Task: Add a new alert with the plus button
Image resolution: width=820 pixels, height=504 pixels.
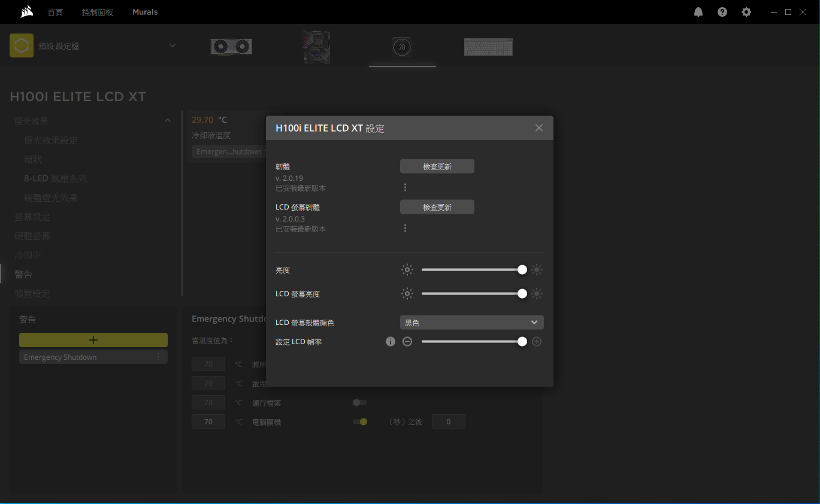Action: [x=93, y=340]
